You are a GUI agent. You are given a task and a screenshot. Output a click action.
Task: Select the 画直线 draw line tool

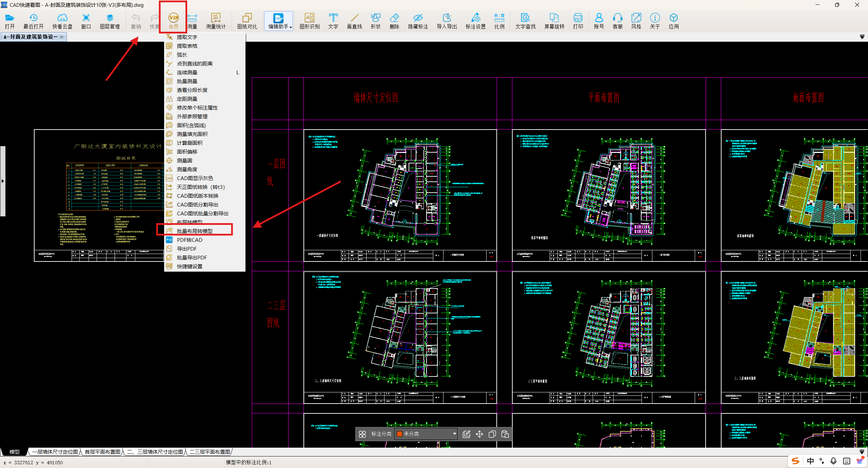(354, 21)
